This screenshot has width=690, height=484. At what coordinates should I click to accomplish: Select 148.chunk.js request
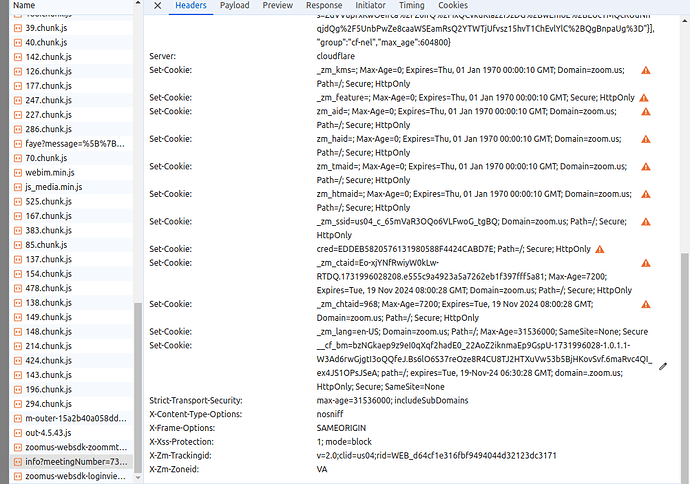coord(71,332)
